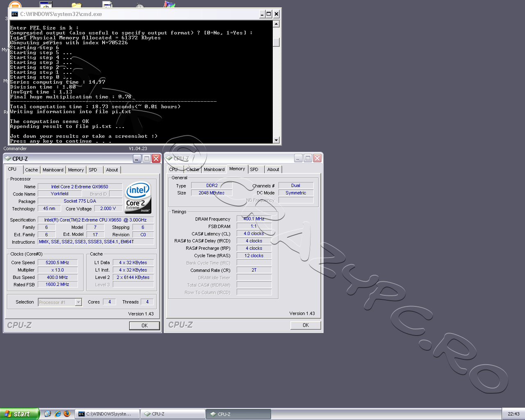Image resolution: width=525 pixels, height=420 pixels.
Task: Click the Code Name value 'Yorkfield'
Action: (x=59, y=194)
